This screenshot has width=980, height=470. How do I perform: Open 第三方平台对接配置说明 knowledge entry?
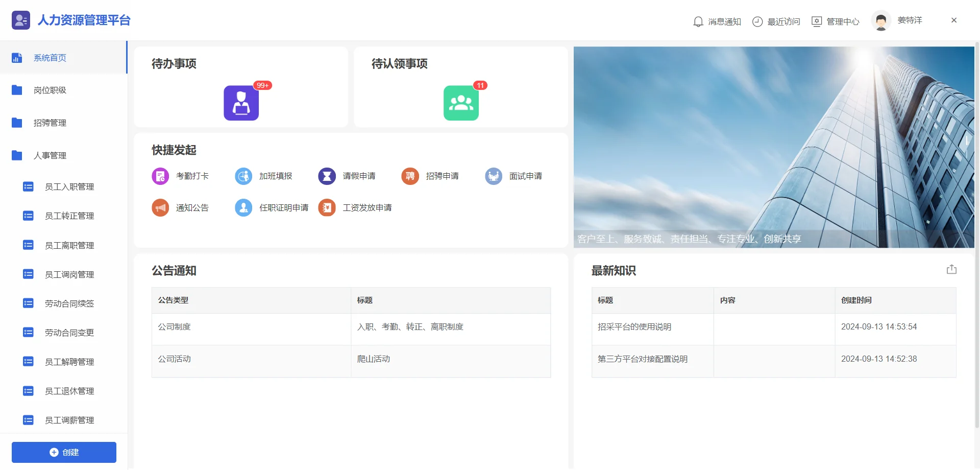click(x=643, y=359)
